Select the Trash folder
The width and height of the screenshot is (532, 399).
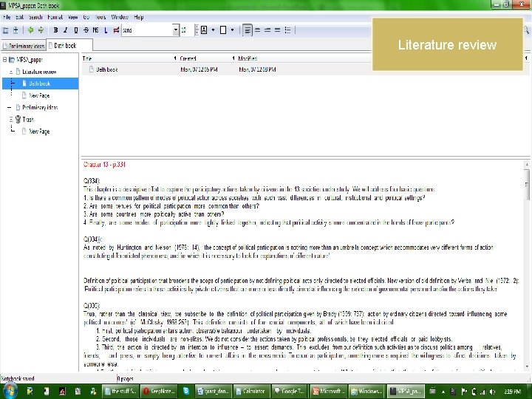[28, 120]
